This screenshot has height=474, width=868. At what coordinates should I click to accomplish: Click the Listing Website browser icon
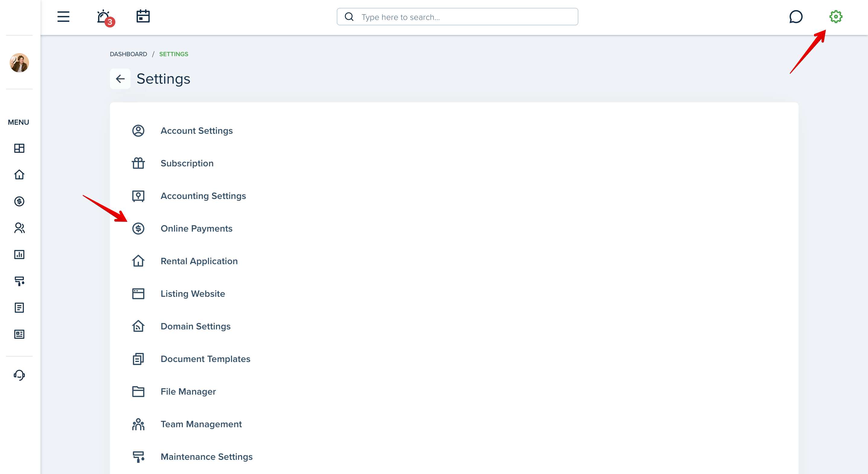tap(138, 294)
